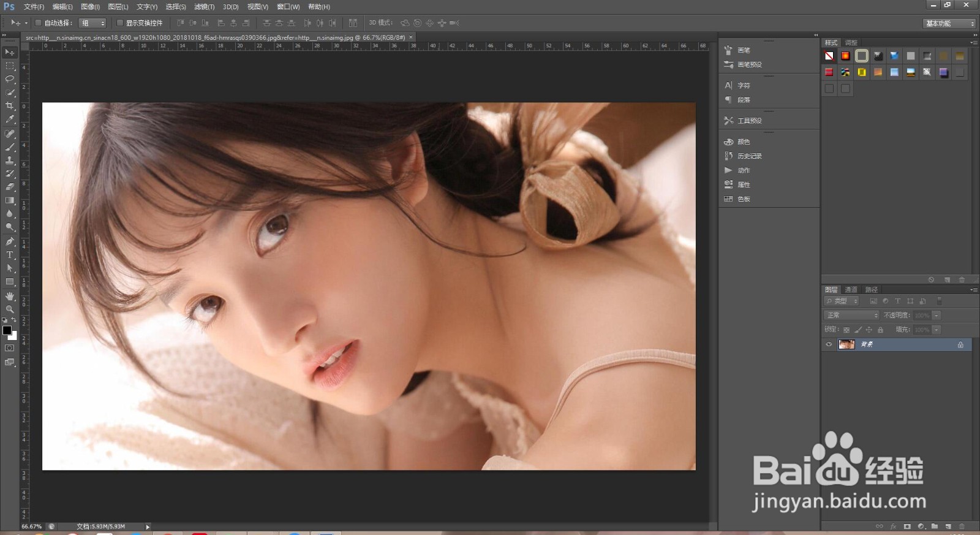Switch to the 调整 tab

pos(851,43)
